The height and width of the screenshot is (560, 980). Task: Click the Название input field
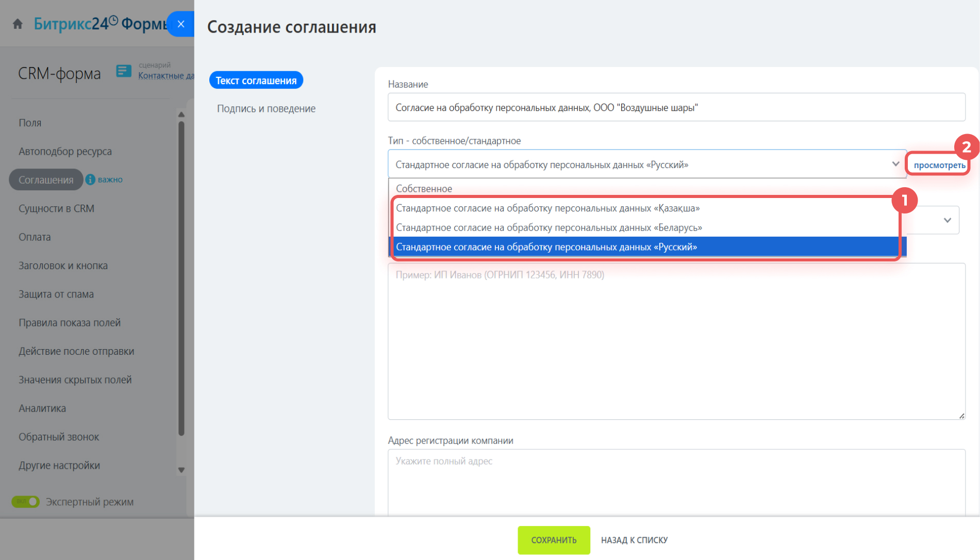676,107
